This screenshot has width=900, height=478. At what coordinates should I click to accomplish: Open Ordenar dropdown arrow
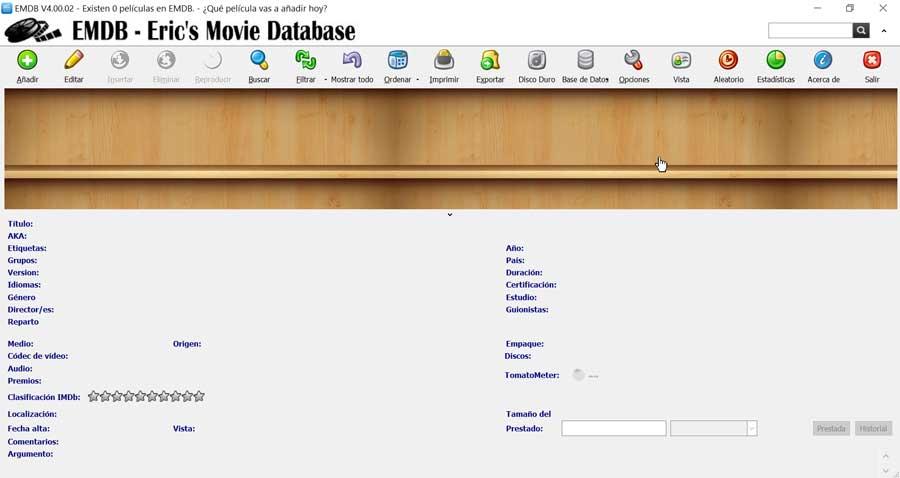click(x=417, y=80)
